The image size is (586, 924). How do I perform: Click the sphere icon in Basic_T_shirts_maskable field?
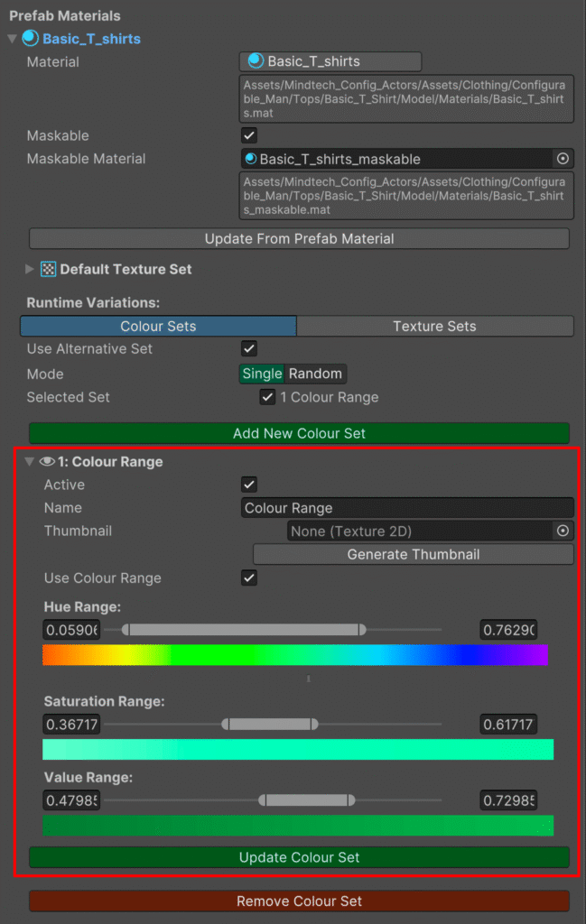250,159
